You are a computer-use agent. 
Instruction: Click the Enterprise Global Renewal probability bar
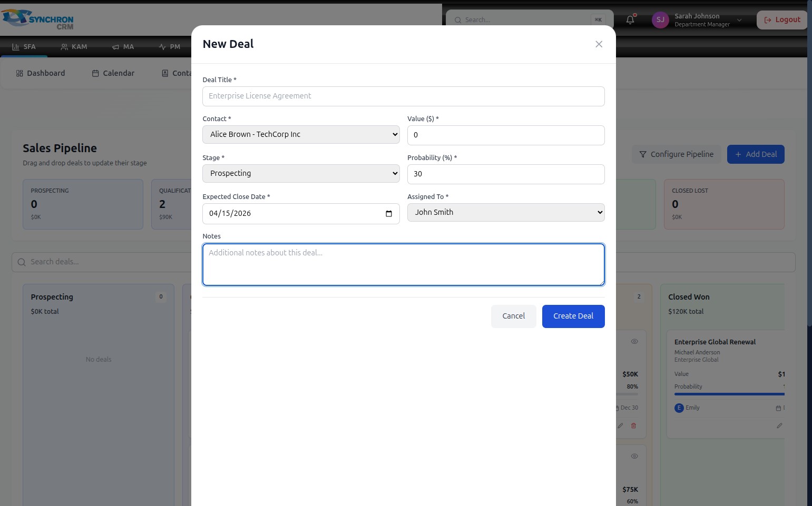[729, 394]
